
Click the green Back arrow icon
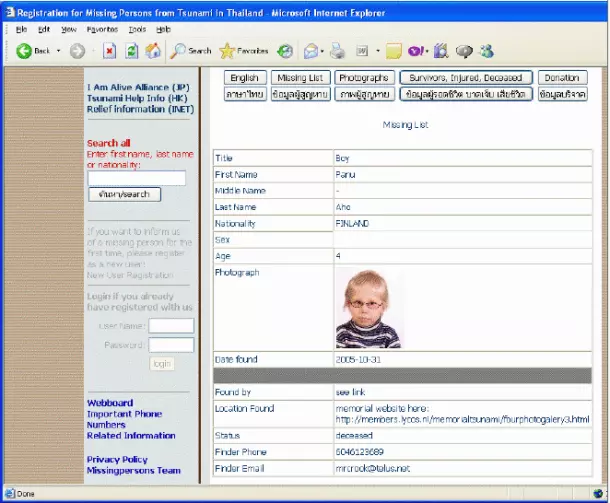[x=24, y=51]
